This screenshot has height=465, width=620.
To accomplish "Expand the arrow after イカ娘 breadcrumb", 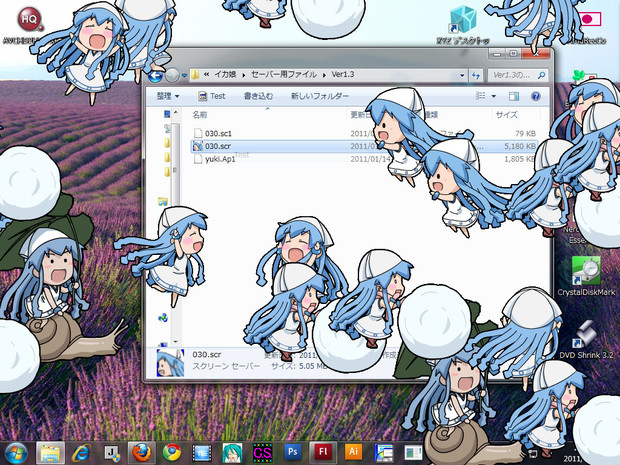I will 244,75.
